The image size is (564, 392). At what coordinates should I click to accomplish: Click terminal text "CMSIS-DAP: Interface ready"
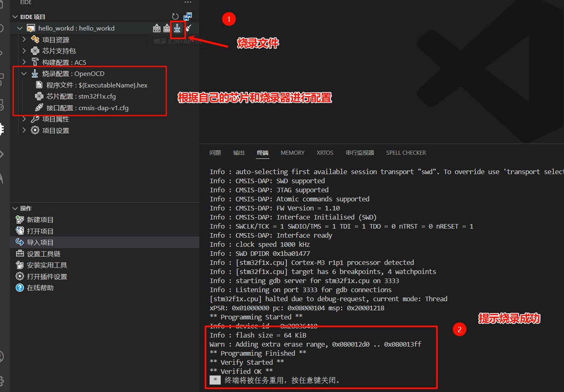(284, 235)
